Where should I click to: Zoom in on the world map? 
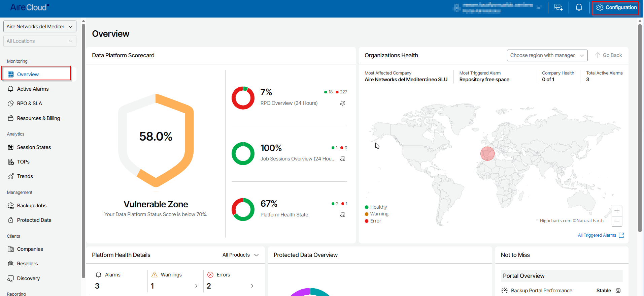pos(617,211)
